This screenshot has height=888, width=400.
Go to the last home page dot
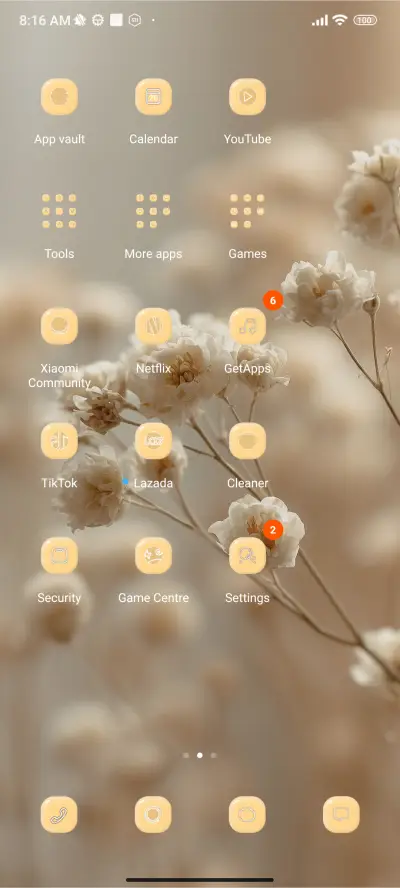pos(214,755)
